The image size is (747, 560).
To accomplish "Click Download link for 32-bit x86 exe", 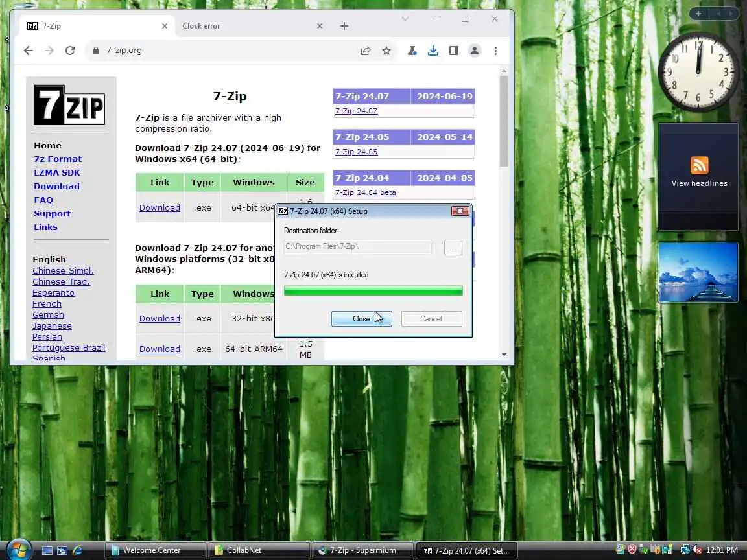I will [160, 319].
